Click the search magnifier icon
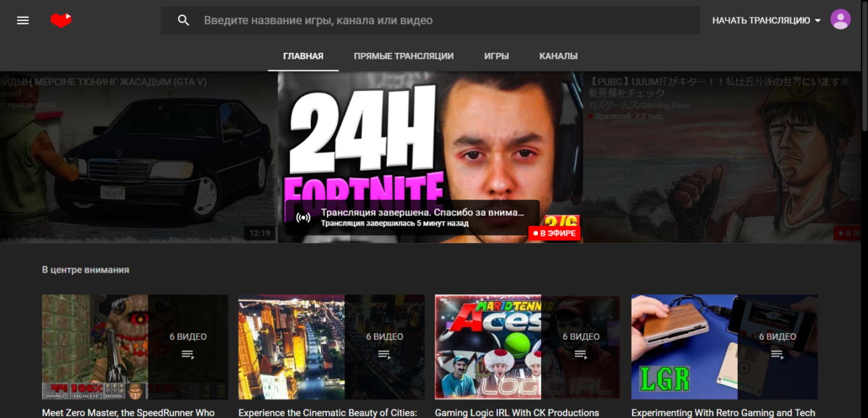The image size is (868, 418). (184, 20)
